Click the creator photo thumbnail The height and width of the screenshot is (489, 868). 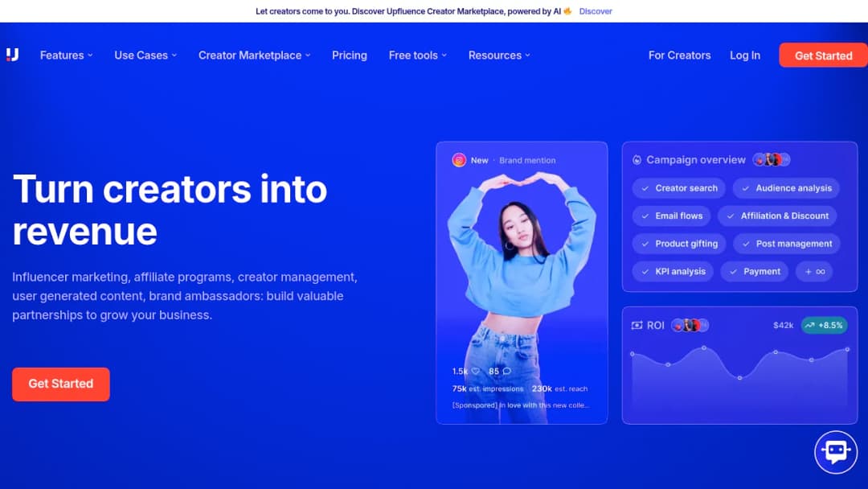522,282
